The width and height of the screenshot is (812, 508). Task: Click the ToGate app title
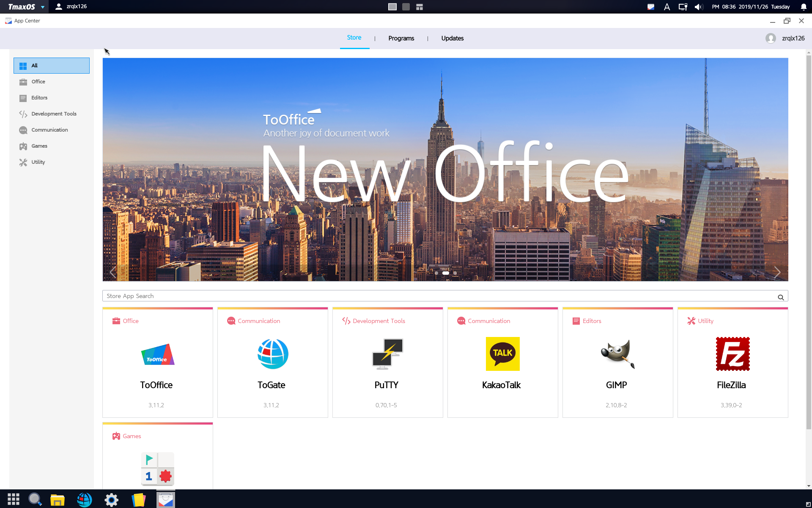pos(272,385)
